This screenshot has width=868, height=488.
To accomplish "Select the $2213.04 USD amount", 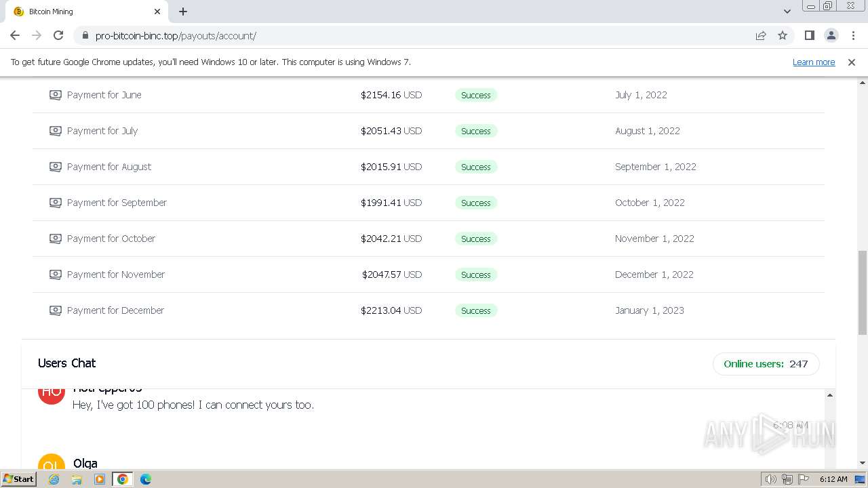I will [x=391, y=310].
